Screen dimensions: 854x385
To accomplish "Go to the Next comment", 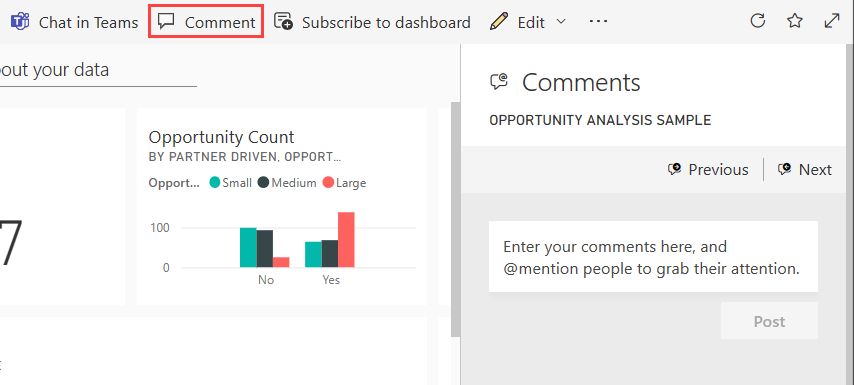I will click(804, 169).
